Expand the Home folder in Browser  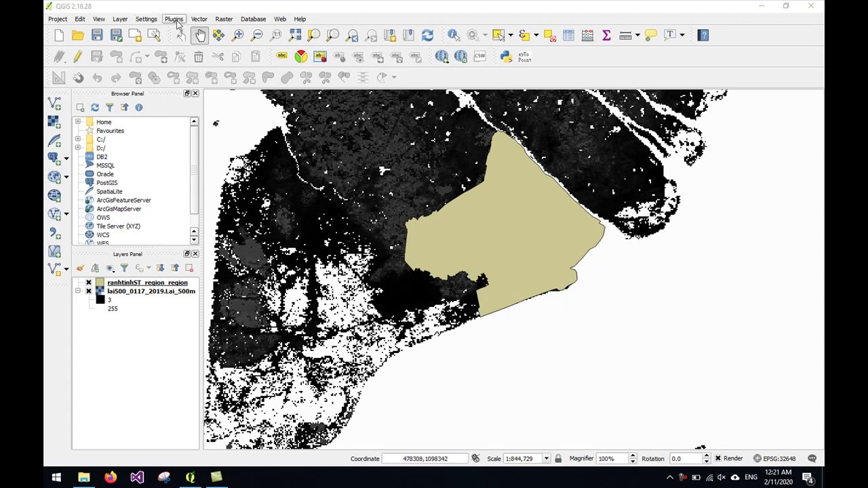78,122
